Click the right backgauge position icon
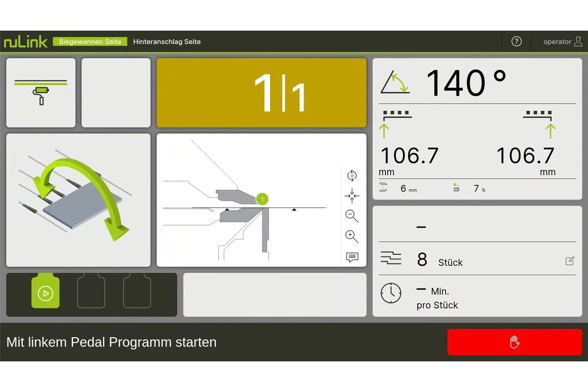 tap(540, 124)
